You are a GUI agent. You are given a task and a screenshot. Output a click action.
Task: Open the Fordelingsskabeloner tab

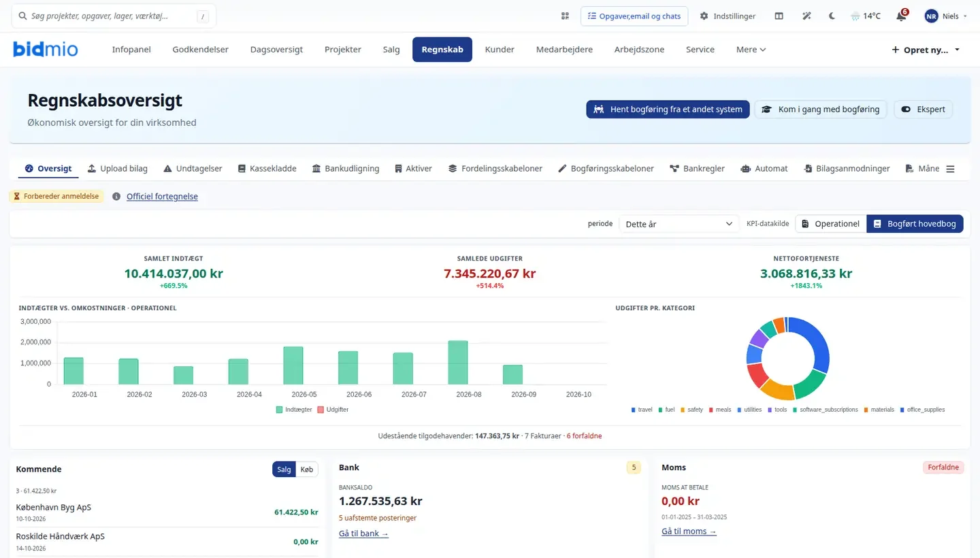[x=495, y=168]
